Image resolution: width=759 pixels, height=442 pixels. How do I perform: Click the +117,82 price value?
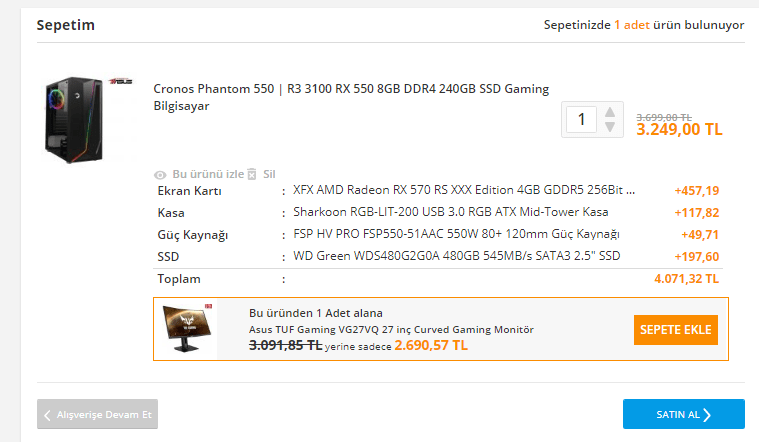[697, 213]
